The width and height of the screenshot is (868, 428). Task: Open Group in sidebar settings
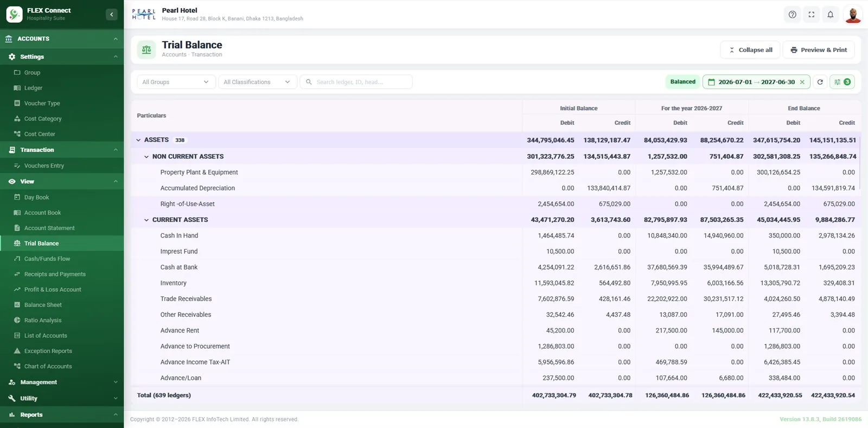point(62,72)
